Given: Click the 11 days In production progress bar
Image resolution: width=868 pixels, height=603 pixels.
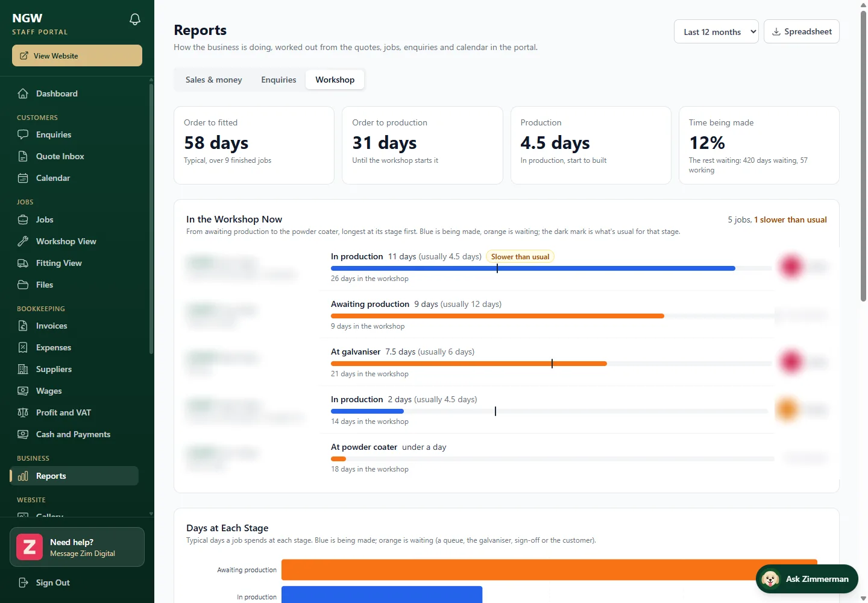Looking at the screenshot, I should pyautogui.click(x=533, y=268).
